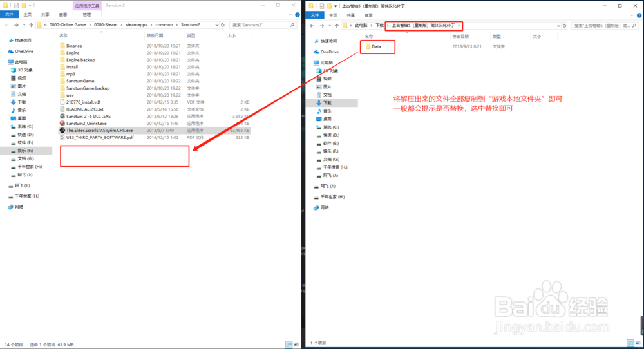The height and width of the screenshot is (349, 644).
Task: Open 共享 tab in Sanctum2 window
Action: point(45,15)
